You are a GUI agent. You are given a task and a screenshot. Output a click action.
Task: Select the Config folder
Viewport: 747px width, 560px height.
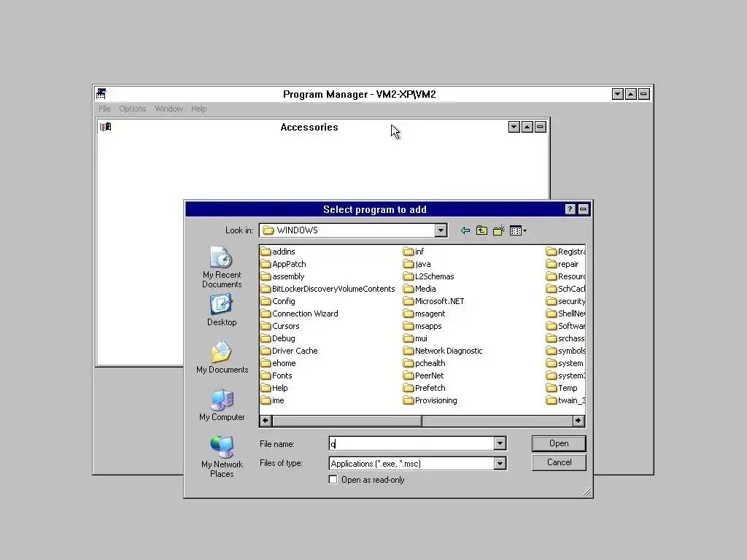(278, 301)
